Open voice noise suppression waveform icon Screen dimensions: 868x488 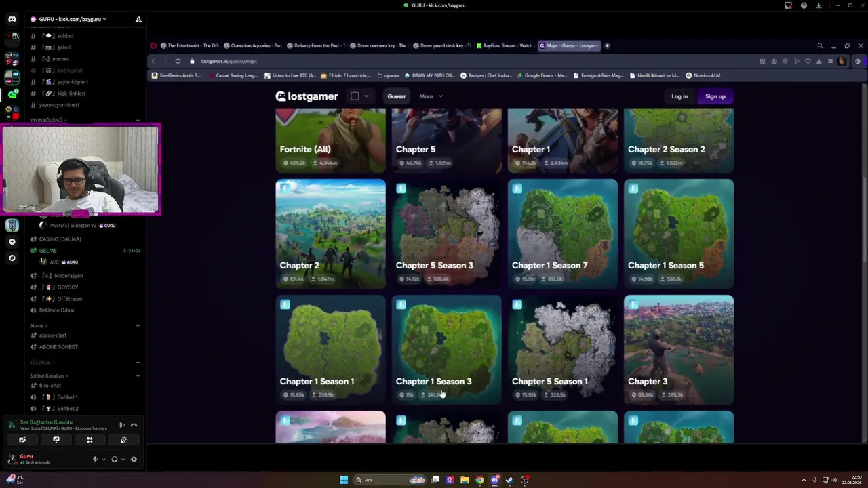(121, 425)
